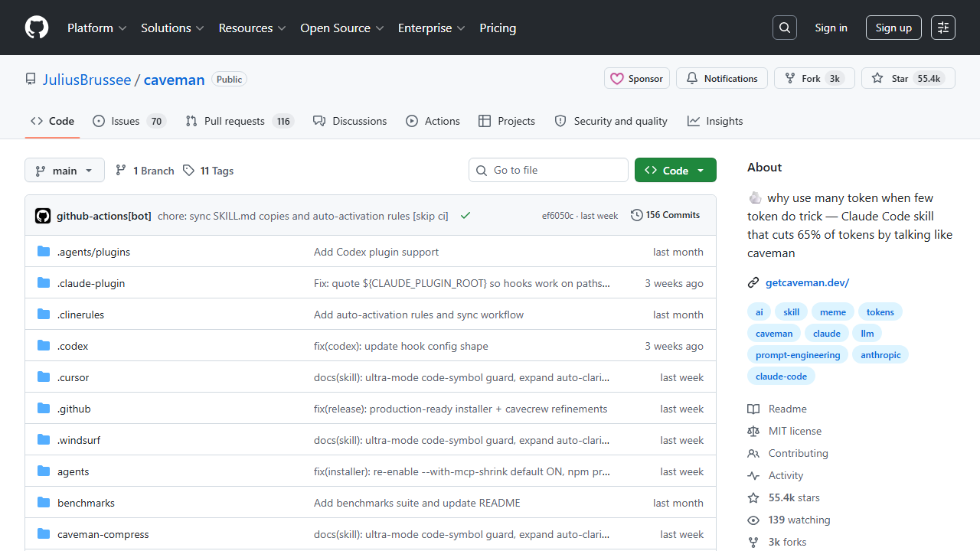Screen dimensions: 980x551
Task: Open the .cursor folder
Action: 73,377
